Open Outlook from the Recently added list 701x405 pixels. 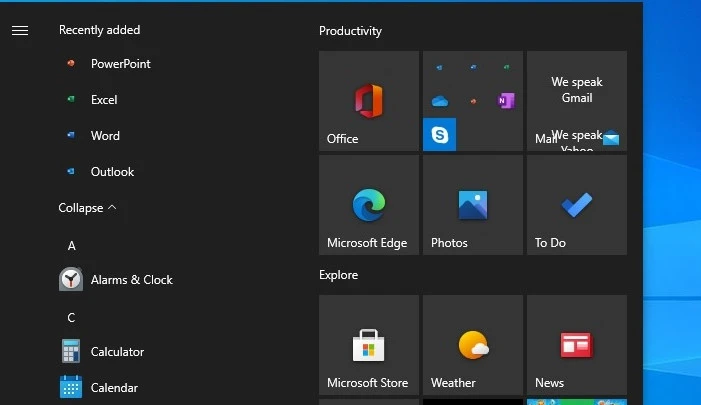point(101,172)
